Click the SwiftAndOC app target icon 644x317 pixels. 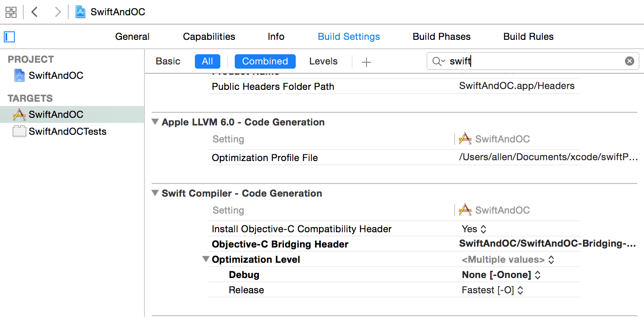[19, 114]
